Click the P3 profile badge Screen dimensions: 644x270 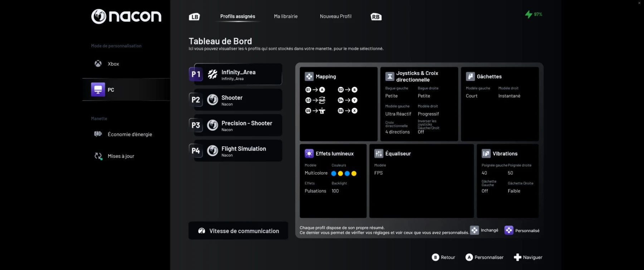pyautogui.click(x=196, y=125)
